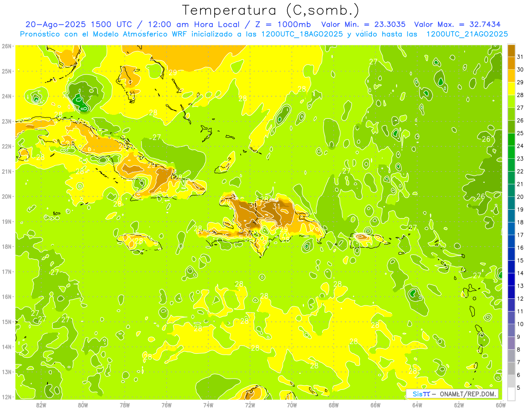The width and height of the screenshot is (532, 411).
Task: Click the gray legend swatch between 6 and 7
Action: [x=511, y=368]
